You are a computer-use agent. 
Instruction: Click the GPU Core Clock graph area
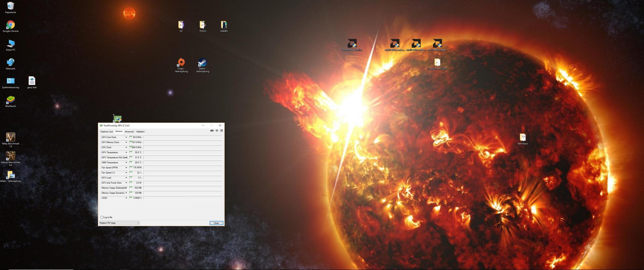click(x=183, y=137)
